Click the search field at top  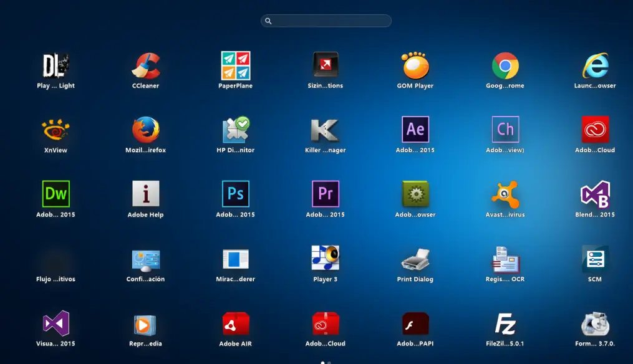point(331,21)
